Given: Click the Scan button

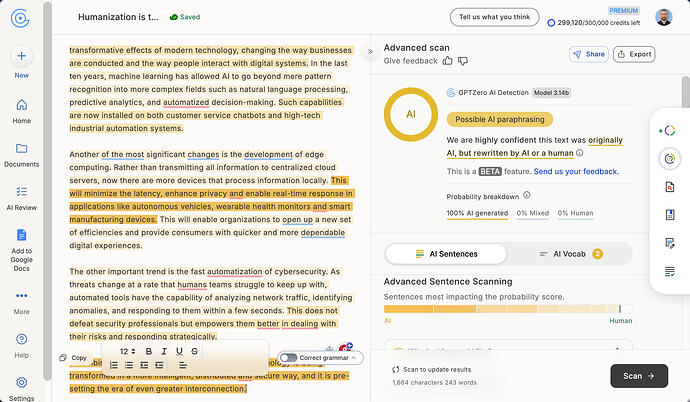Looking at the screenshot, I should coord(639,376).
